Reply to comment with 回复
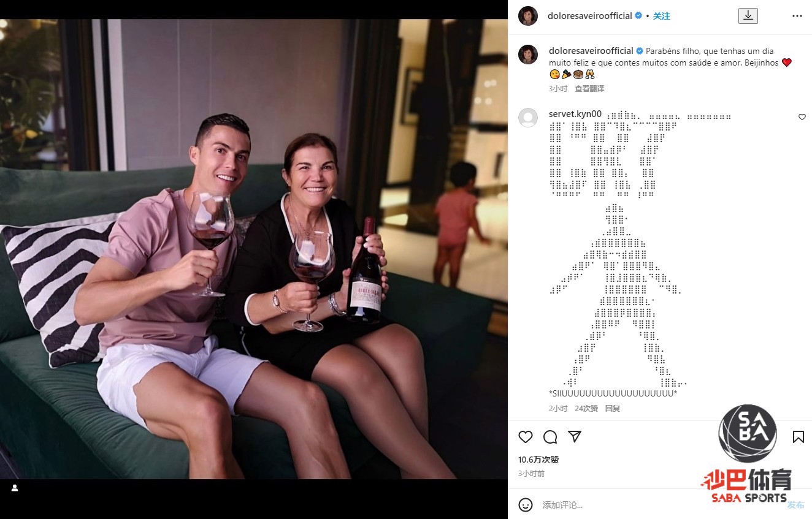 (x=613, y=408)
